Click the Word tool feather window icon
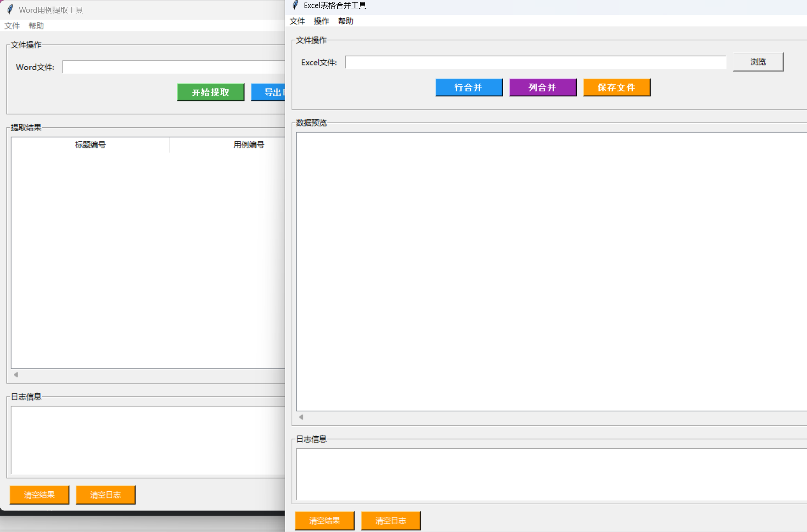This screenshot has height=532, width=807. [x=10, y=9]
